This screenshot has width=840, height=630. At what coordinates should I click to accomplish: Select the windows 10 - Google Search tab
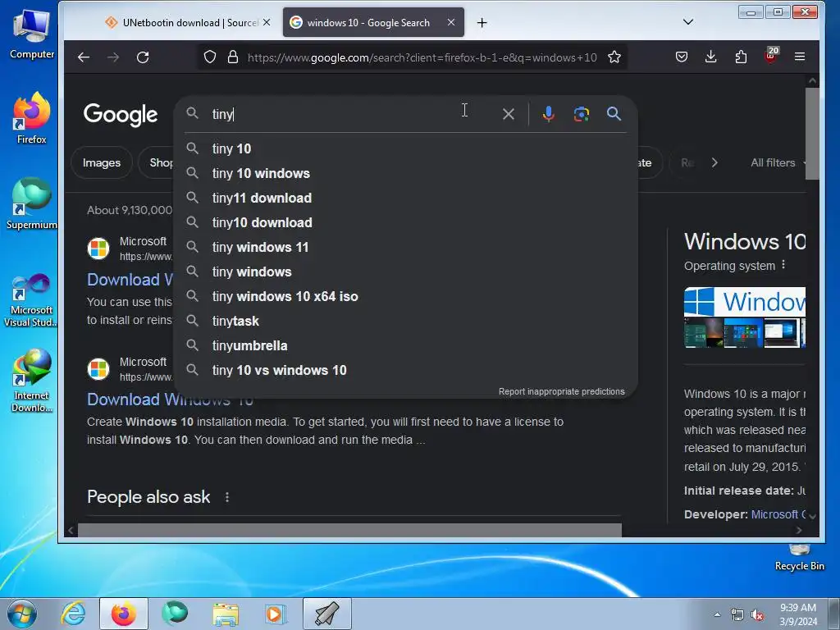pyautogui.click(x=373, y=22)
